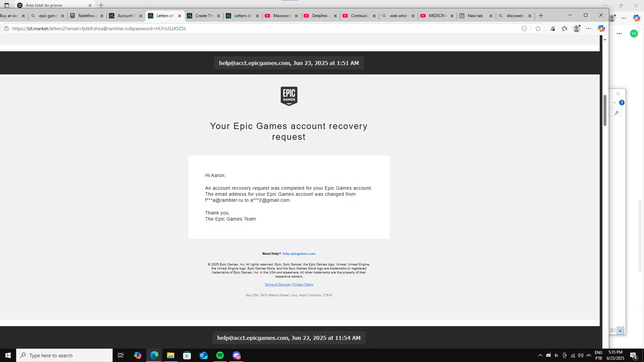
Task: Open tab actions menu icon in background window
Action: [x=7, y=5]
